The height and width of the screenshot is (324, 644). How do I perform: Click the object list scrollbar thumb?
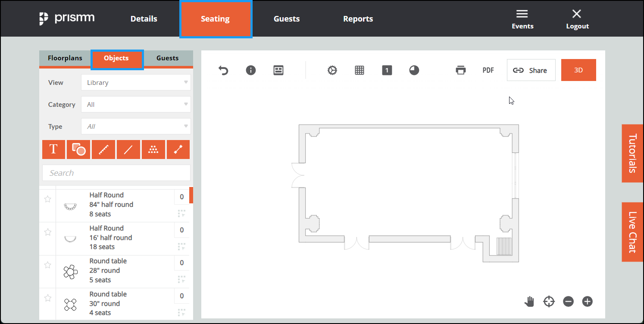tap(191, 195)
